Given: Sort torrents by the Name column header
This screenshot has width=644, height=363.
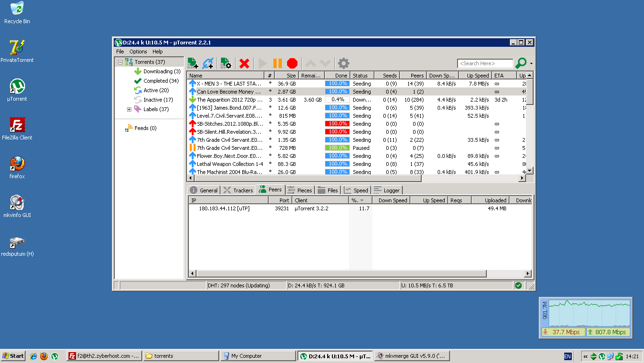Looking at the screenshot, I should 225,76.
